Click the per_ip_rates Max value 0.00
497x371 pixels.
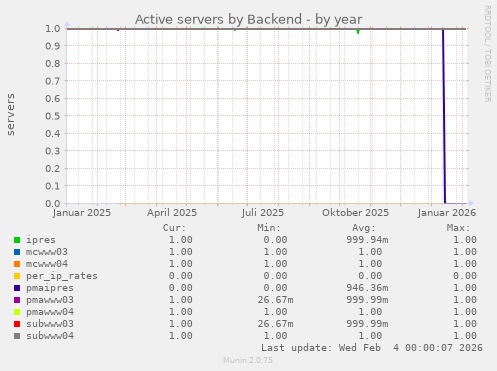pos(465,276)
